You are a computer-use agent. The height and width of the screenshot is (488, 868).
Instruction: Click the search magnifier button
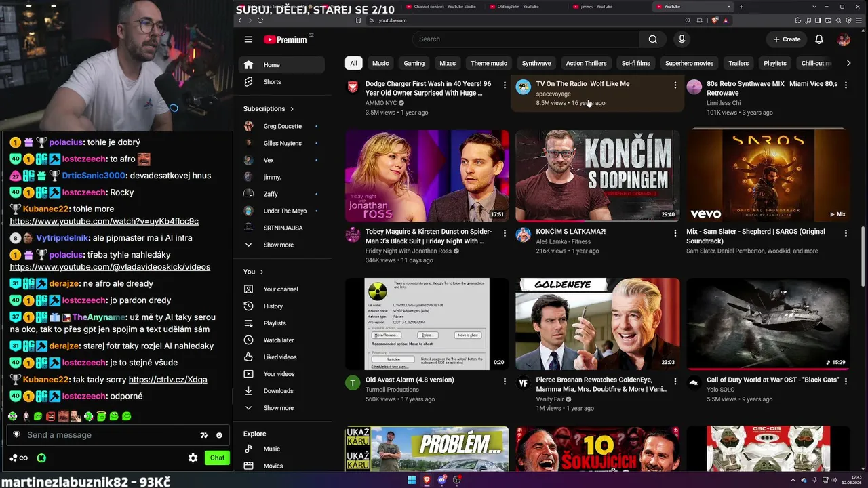pyautogui.click(x=653, y=39)
